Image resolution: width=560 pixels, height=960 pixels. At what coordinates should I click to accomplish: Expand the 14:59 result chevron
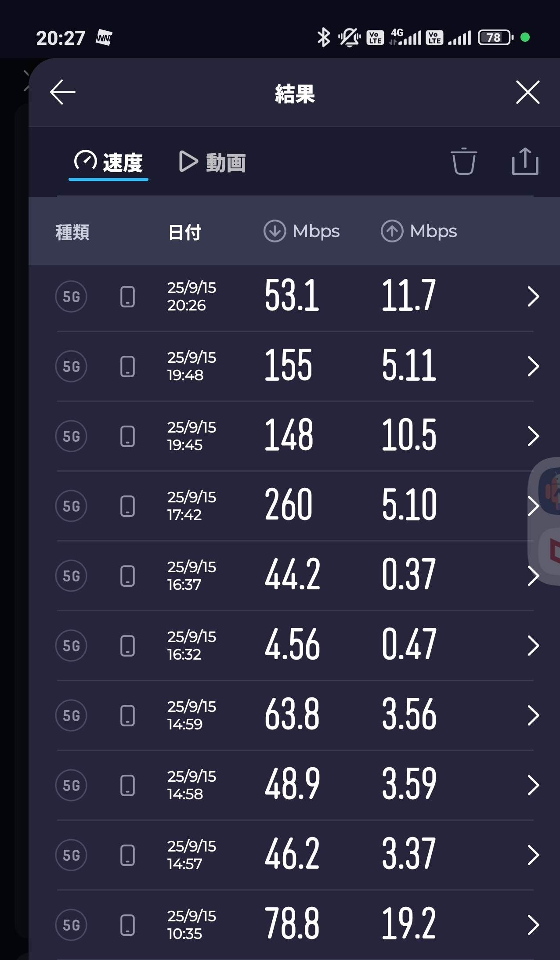pos(533,715)
